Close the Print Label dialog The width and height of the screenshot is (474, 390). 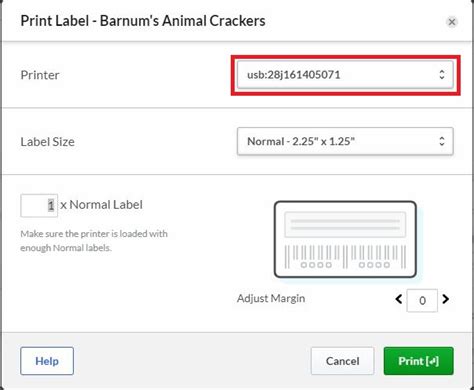[x=452, y=22]
